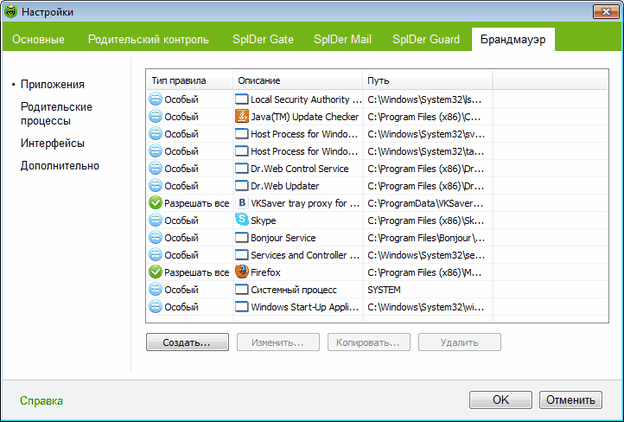Click the window icon beside Bonjour Service

click(242, 237)
